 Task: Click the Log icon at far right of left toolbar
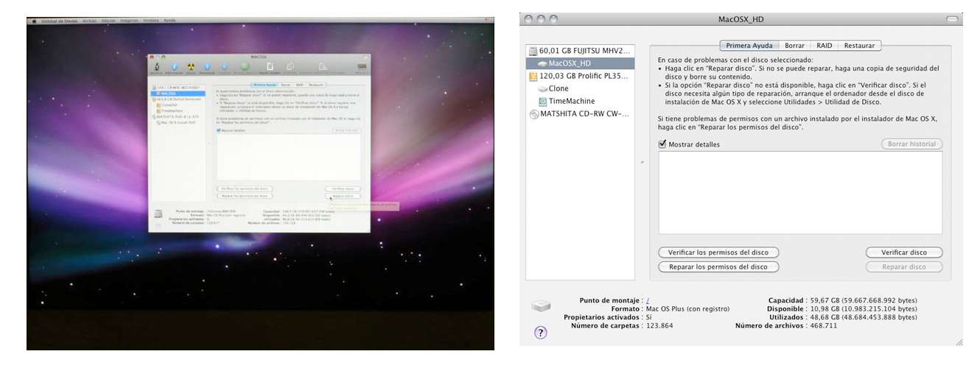[361, 66]
